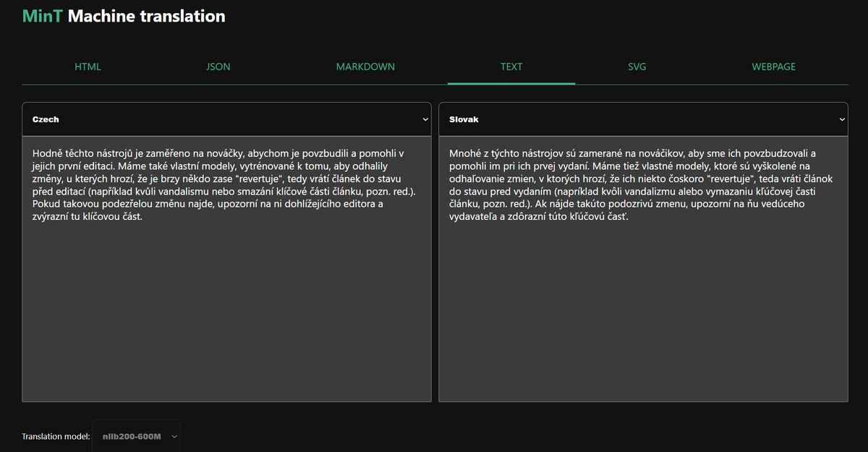Click 'zvýrazní tu klíčovou část.' in the source
Viewport: 868px width, 452px height.
click(88, 217)
